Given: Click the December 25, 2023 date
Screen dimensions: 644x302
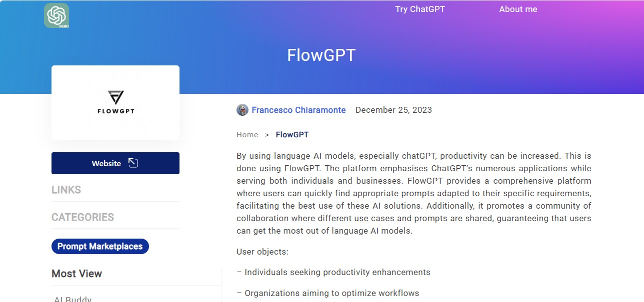Looking at the screenshot, I should pyautogui.click(x=393, y=110).
